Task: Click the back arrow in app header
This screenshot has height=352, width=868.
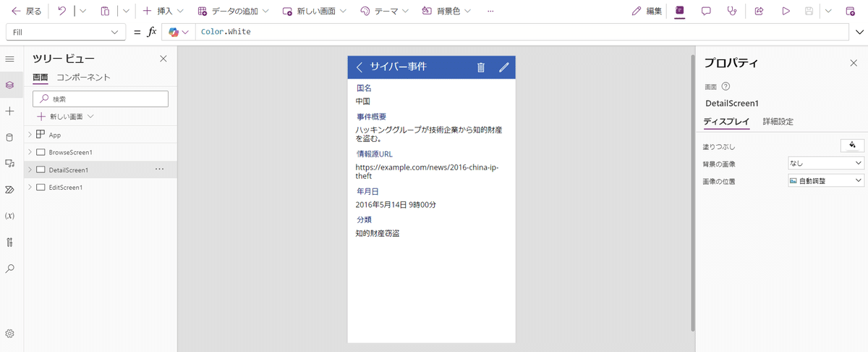Action: click(x=359, y=67)
